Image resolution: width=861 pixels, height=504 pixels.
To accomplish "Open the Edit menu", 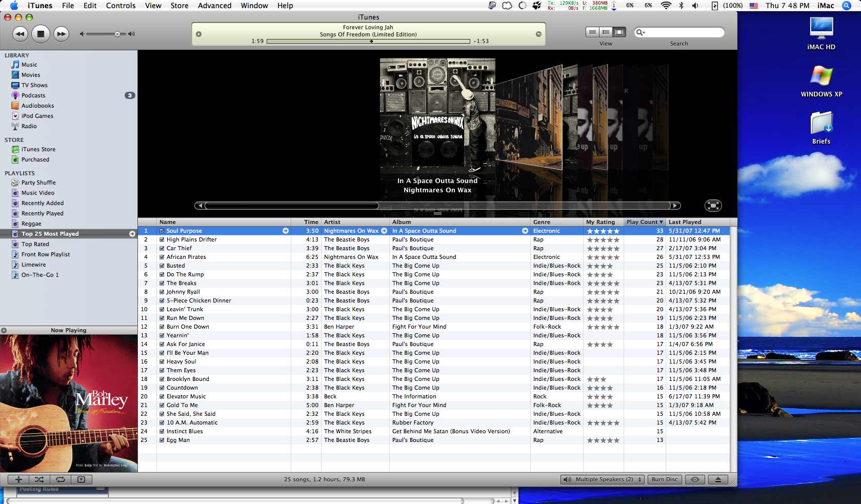I will point(90,6).
